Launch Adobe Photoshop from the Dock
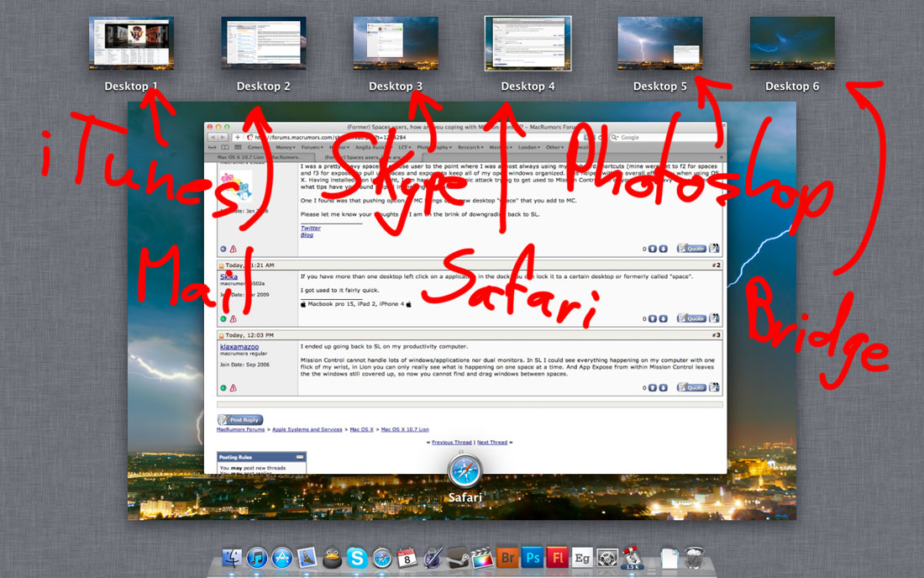Viewport: 924px width, 578px height. tap(533, 557)
